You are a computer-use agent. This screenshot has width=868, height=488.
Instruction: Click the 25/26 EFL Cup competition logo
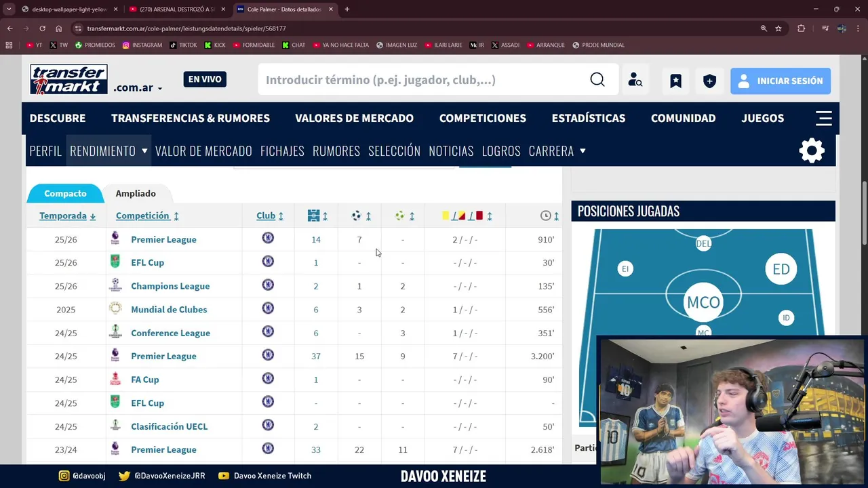pyautogui.click(x=115, y=262)
